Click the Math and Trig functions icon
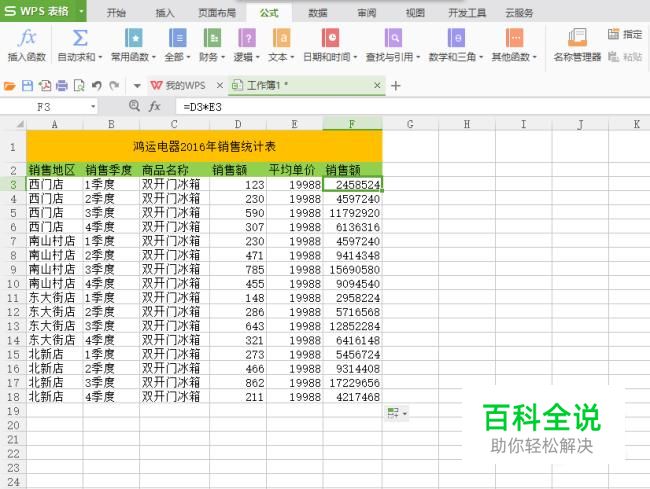The width and height of the screenshot is (650, 489). [456, 38]
